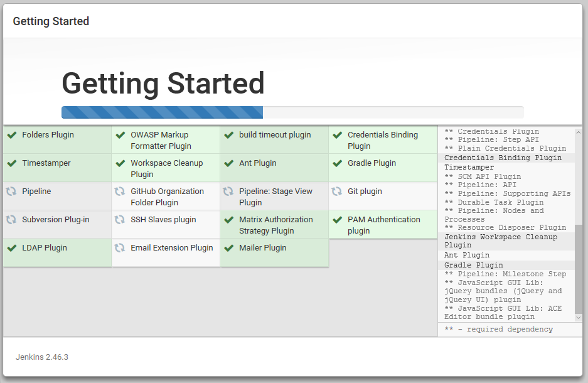Click the Subversion Plug-in label
This screenshot has height=383, width=588.
[55, 220]
